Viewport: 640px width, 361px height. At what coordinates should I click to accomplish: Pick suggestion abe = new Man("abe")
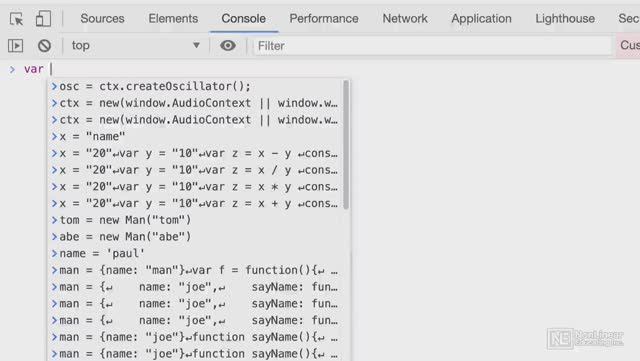tap(195, 237)
